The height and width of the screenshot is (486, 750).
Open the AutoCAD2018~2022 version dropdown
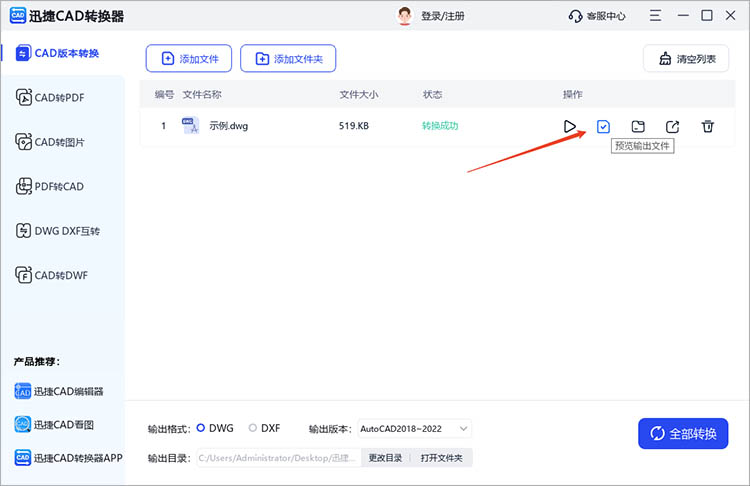click(x=414, y=429)
